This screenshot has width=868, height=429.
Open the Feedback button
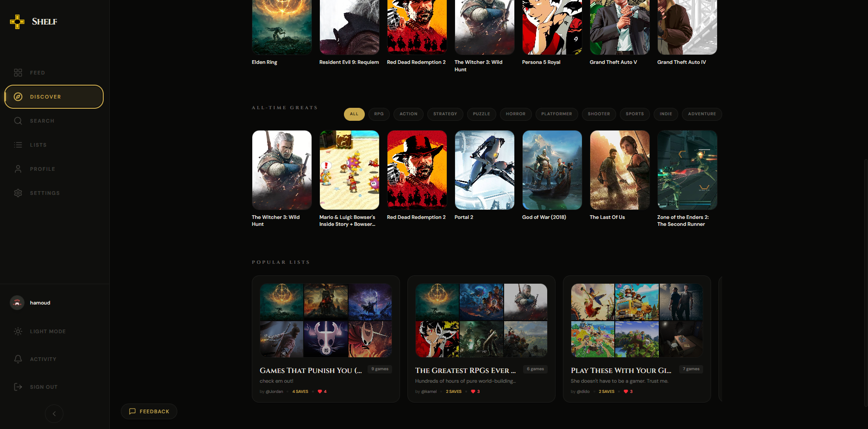coord(149,411)
